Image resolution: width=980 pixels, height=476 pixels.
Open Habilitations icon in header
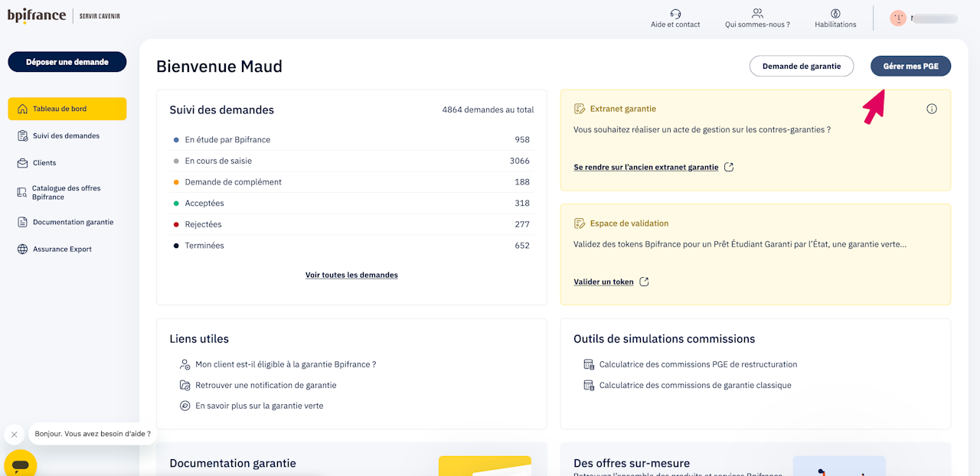click(835, 13)
